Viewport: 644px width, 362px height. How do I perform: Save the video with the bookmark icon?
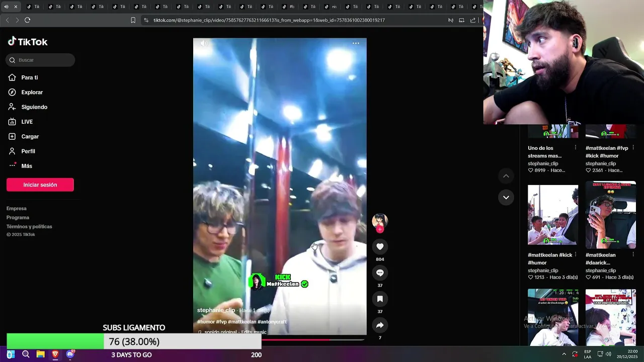click(x=380, y=299)
